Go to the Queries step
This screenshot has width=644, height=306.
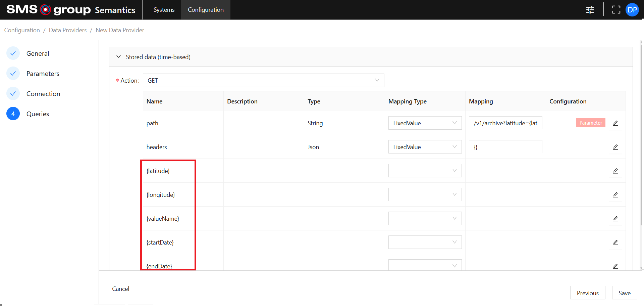38,114
